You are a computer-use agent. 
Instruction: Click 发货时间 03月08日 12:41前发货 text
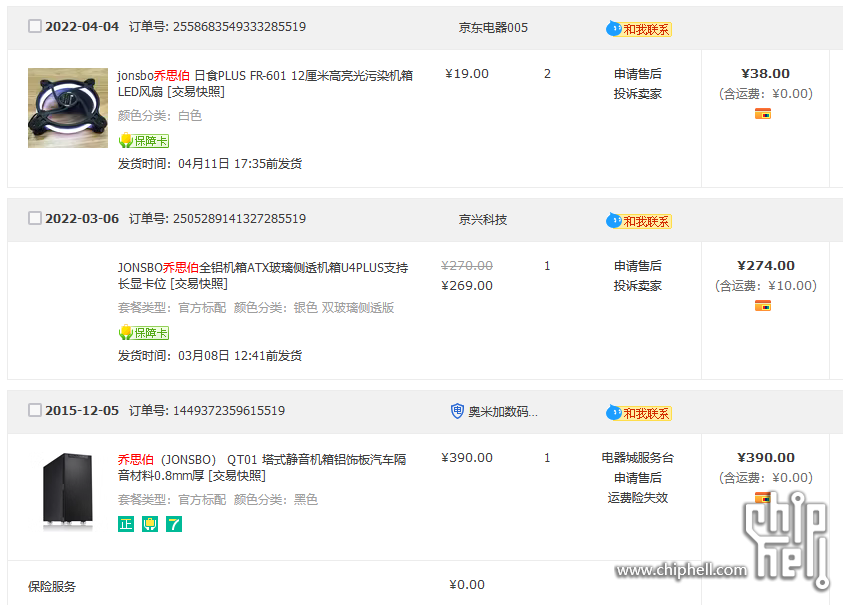(210, 355)
